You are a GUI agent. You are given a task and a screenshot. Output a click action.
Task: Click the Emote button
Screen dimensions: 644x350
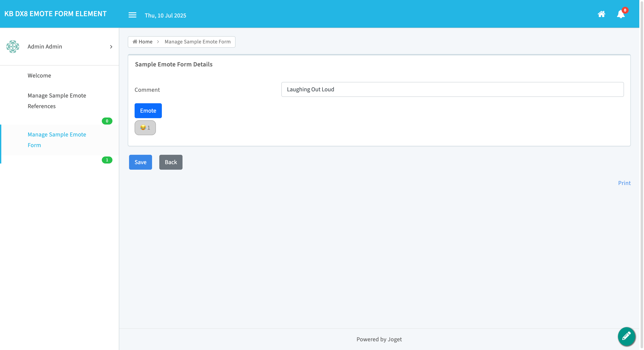(148, 111)
